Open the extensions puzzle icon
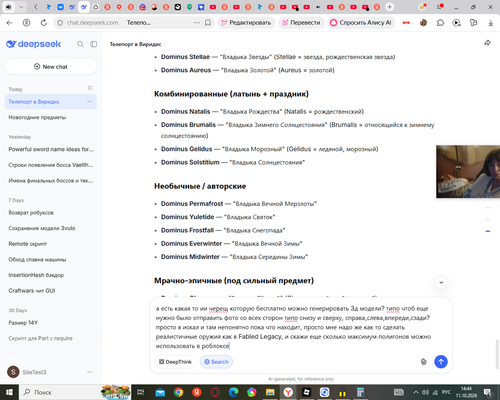The height and width of the screenshot is (400, 500). (x=440, y=23)
